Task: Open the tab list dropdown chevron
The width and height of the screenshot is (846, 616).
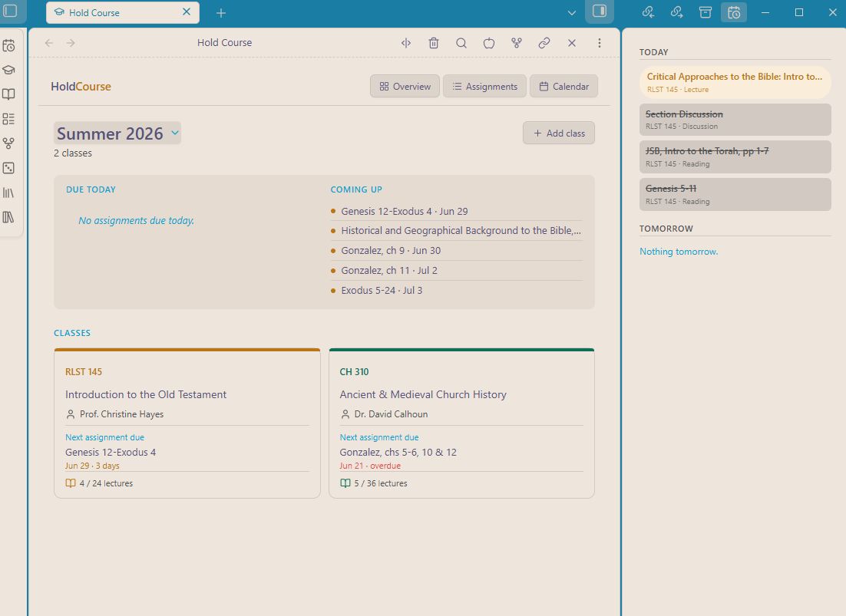Action: pyautogui.click(x=572, y=13)
